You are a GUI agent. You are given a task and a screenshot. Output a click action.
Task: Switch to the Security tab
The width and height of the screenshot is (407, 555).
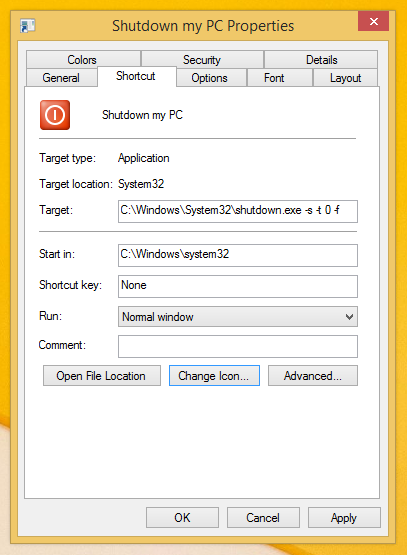pyautogui.click(x=202, y=59)
